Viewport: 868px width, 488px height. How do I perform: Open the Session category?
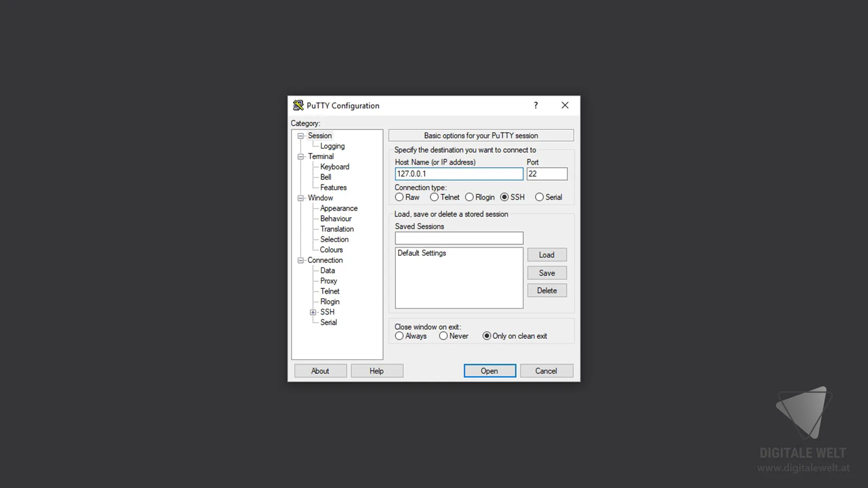tap(320, 136)
